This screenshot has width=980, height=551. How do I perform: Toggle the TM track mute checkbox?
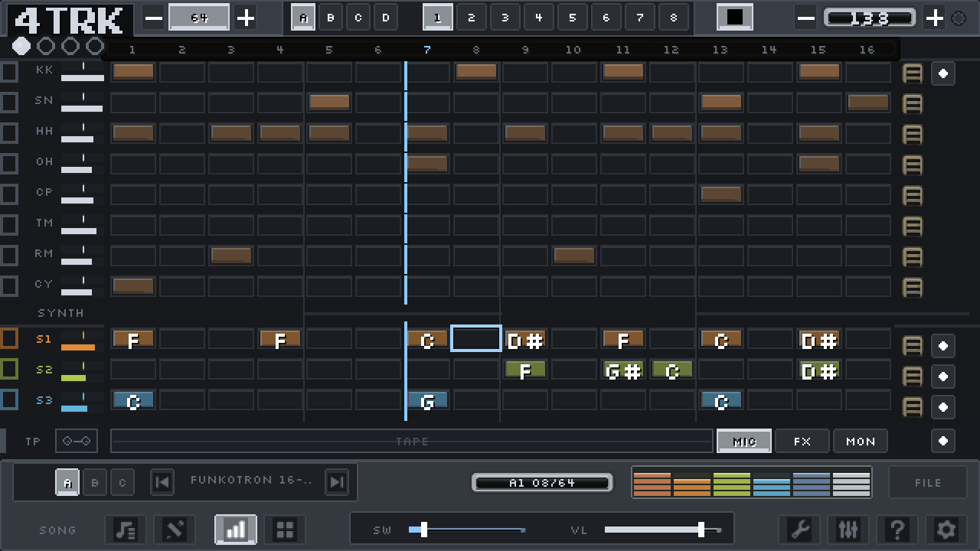(9, 225)
